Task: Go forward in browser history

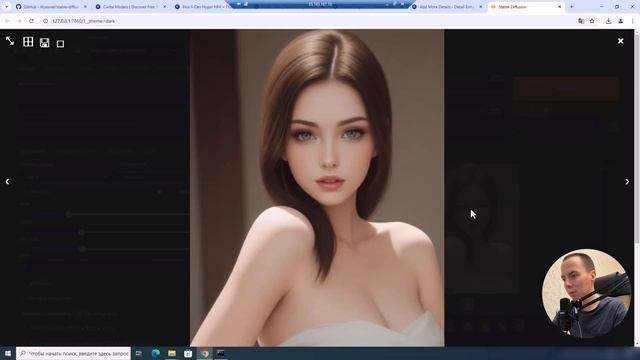Action: pyautogui.click(x=19, y=21)
